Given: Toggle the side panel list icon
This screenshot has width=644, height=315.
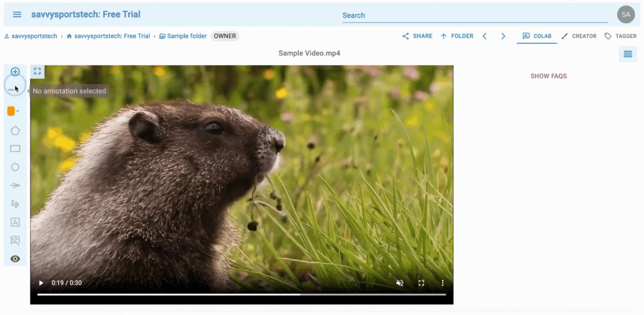Looking at the screenshot, I should coord(628,54).
